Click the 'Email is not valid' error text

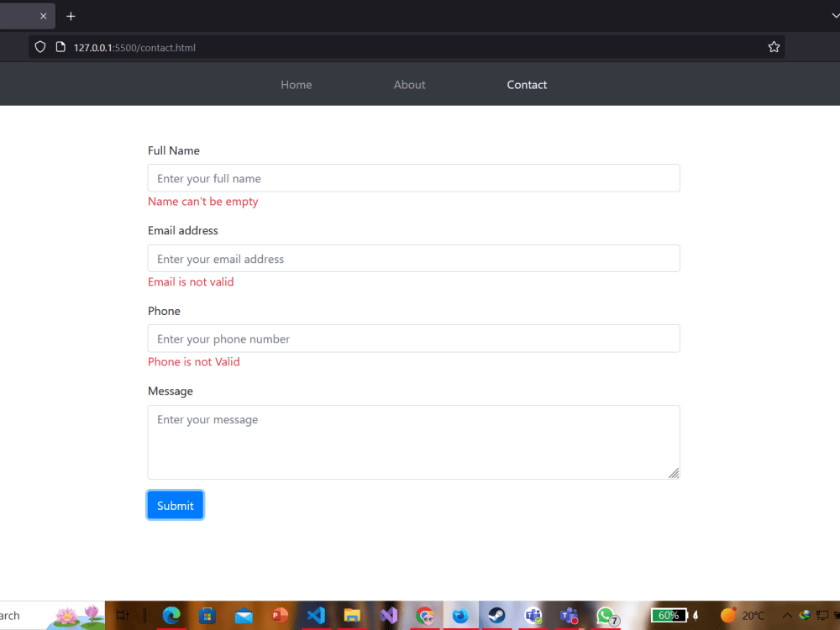(x=191, y=281)
